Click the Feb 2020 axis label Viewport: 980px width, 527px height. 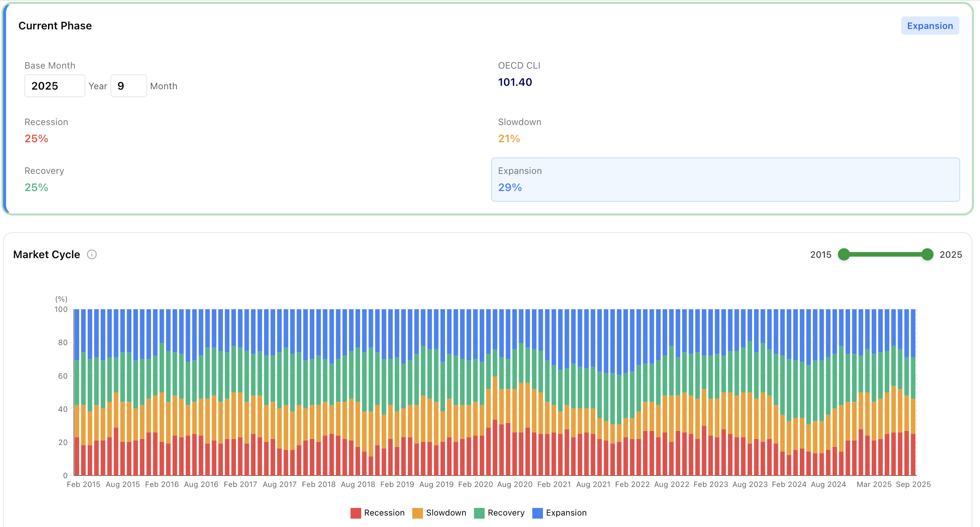(x=475, y=484)
